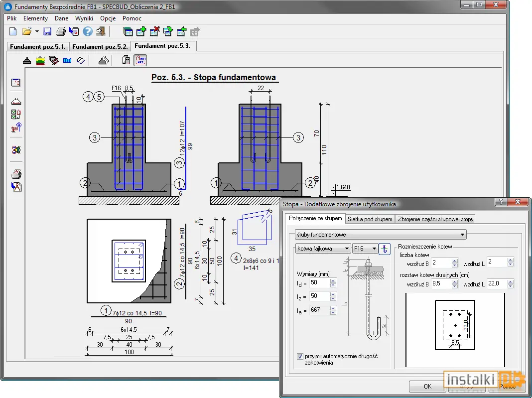Click the open book icon
This screenshot has width=532, height=398.
click(81, 61)
